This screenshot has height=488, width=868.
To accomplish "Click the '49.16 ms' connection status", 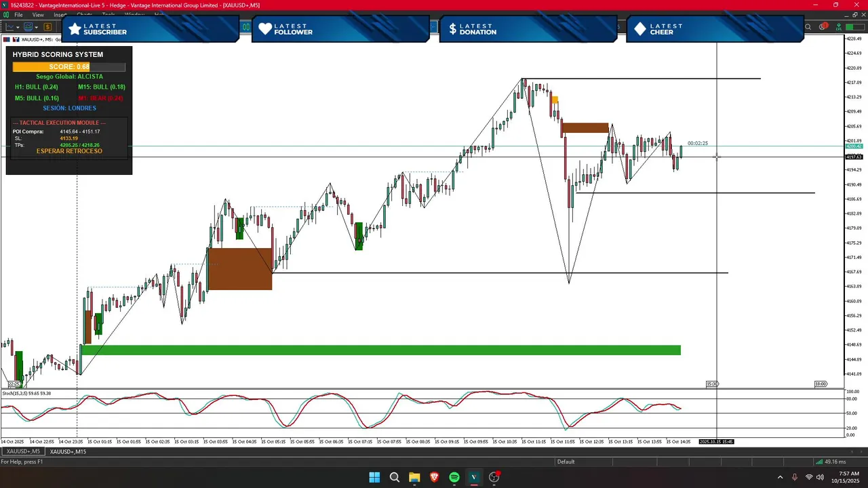I will 831,462.
